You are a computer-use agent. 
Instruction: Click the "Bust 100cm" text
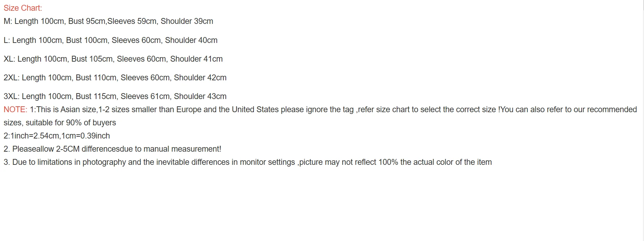point(87,40)
